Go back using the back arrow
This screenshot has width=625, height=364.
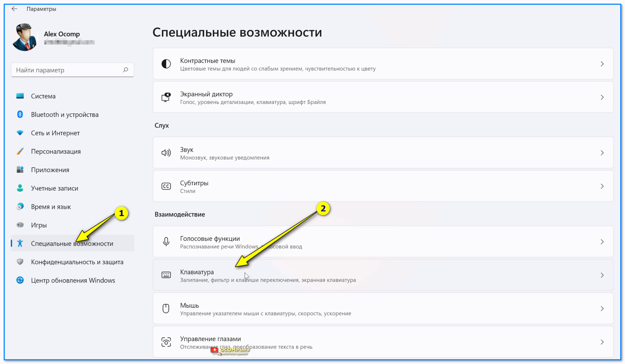[x=14, y=9]
